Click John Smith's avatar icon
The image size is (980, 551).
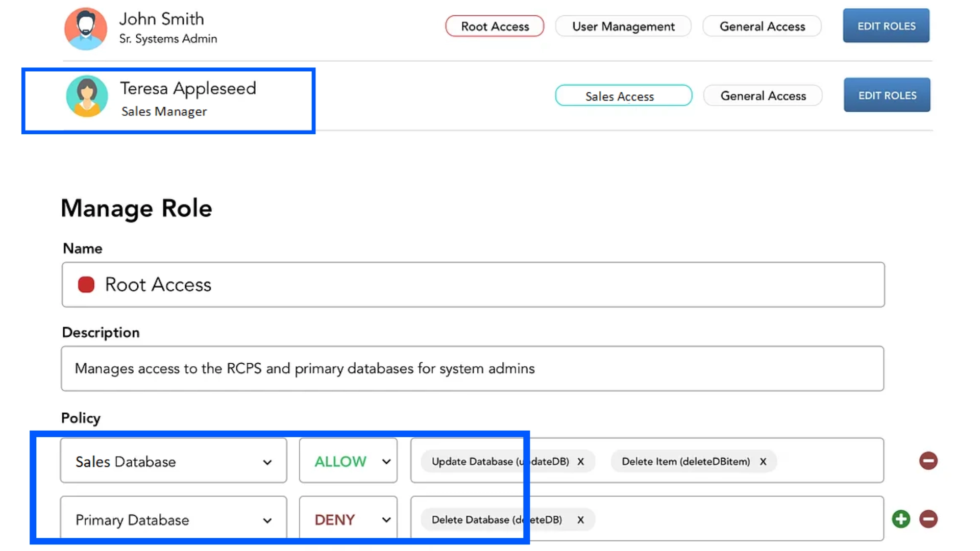tap(86, 28)
